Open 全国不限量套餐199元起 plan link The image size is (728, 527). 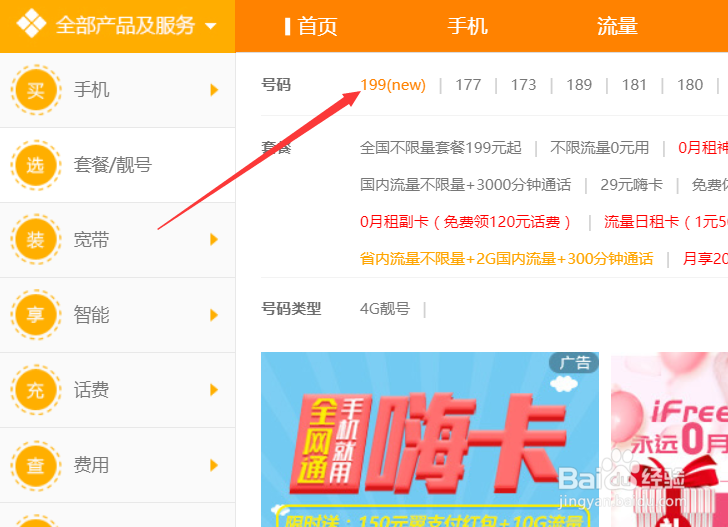[441, 148]
